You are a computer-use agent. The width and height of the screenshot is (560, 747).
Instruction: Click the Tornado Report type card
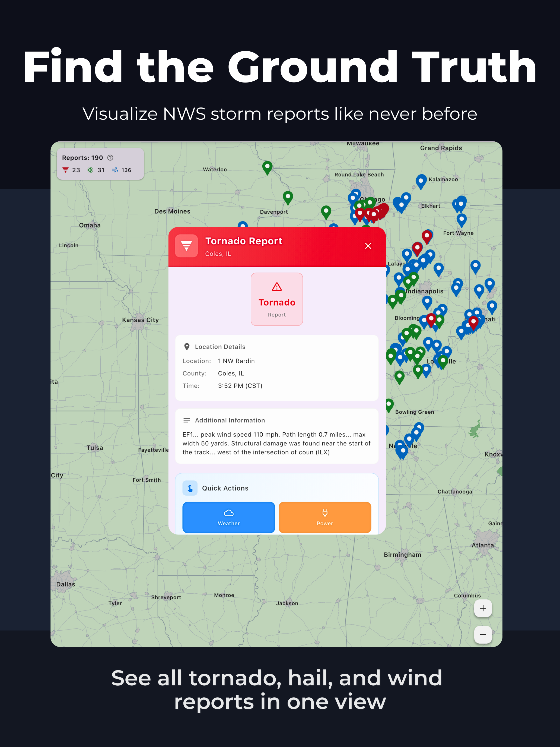277,299
